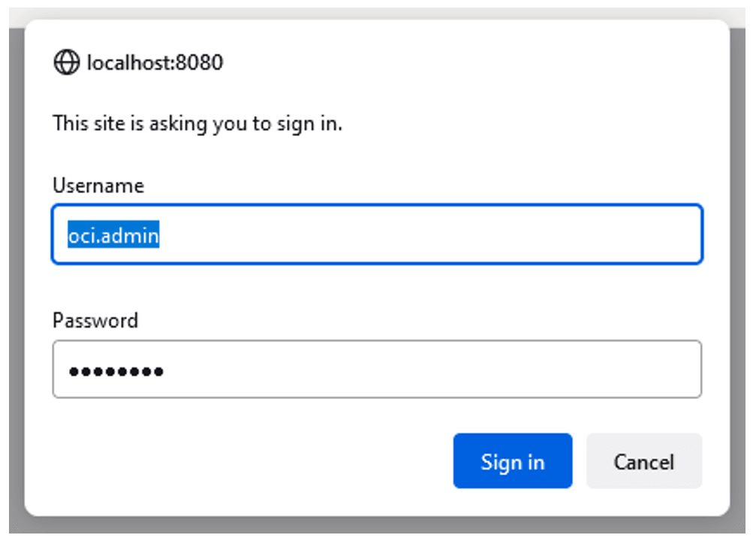Click the empty space between the input fields
This screenshot has height=541, width=756.
[375, 289]
